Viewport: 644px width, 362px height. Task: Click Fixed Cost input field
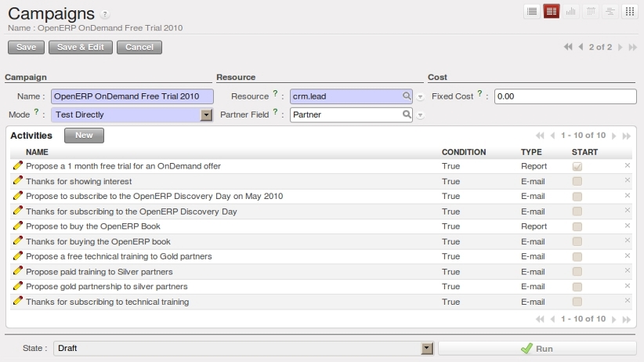[x=566, y=96]
